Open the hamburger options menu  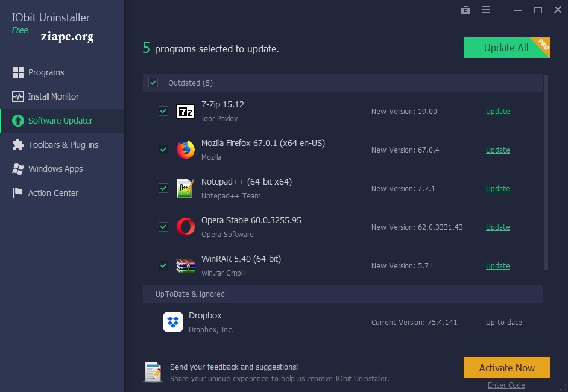[486, 10]
